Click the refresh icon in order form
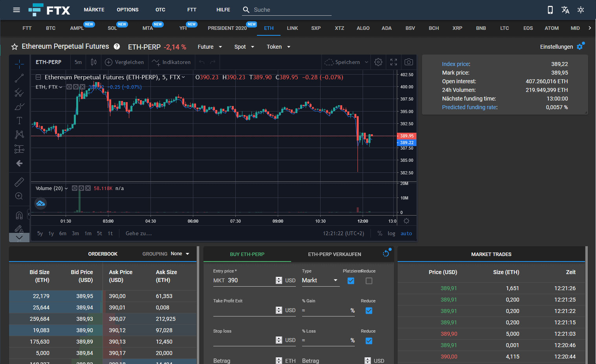 [x=386, y=253]
